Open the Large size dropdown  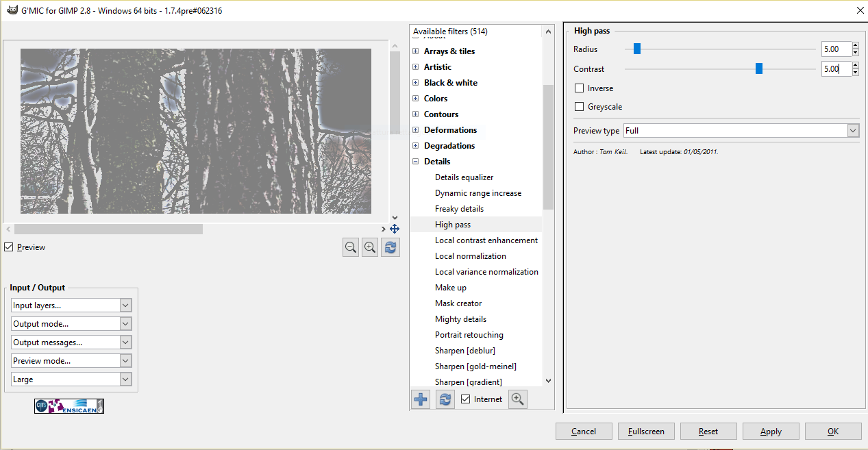point(71,379)
